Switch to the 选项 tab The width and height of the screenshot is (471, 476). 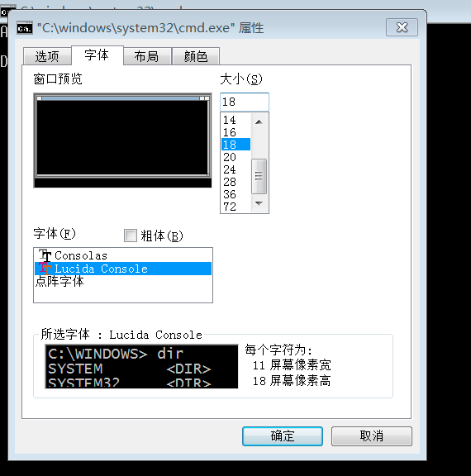[47, 56]
